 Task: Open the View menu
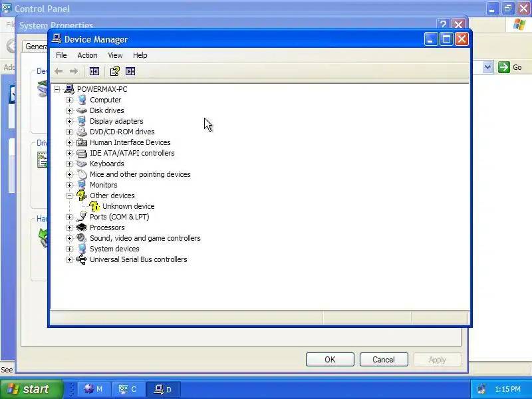[x=115, y=55]
